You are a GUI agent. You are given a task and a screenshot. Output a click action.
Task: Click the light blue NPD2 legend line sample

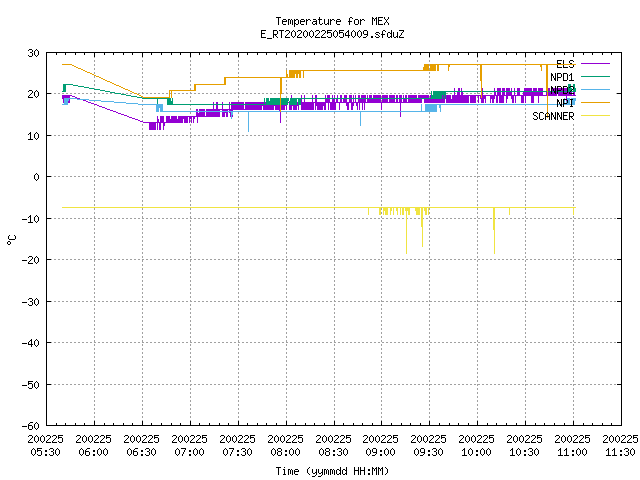[595, 89]
